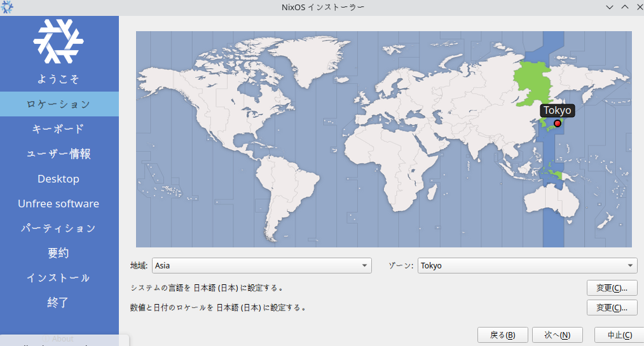Select 終了 step in sidebar
644x346 pixels.
59,303
